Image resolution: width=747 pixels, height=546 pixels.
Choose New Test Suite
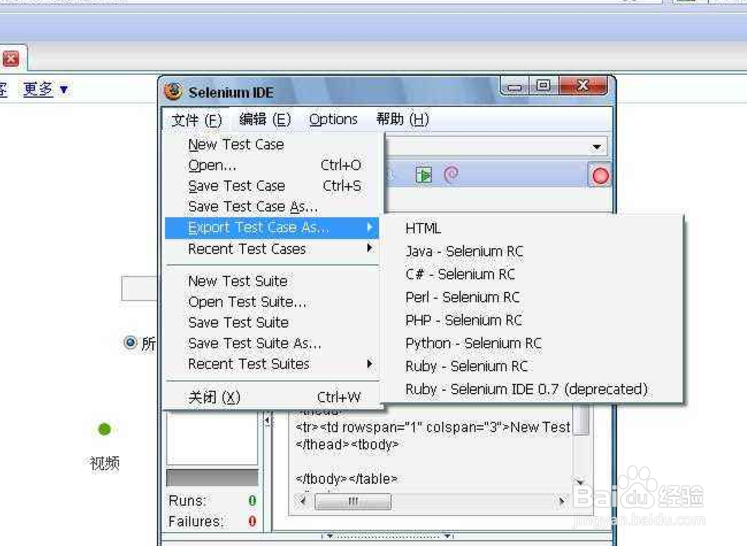coord(272,281)
